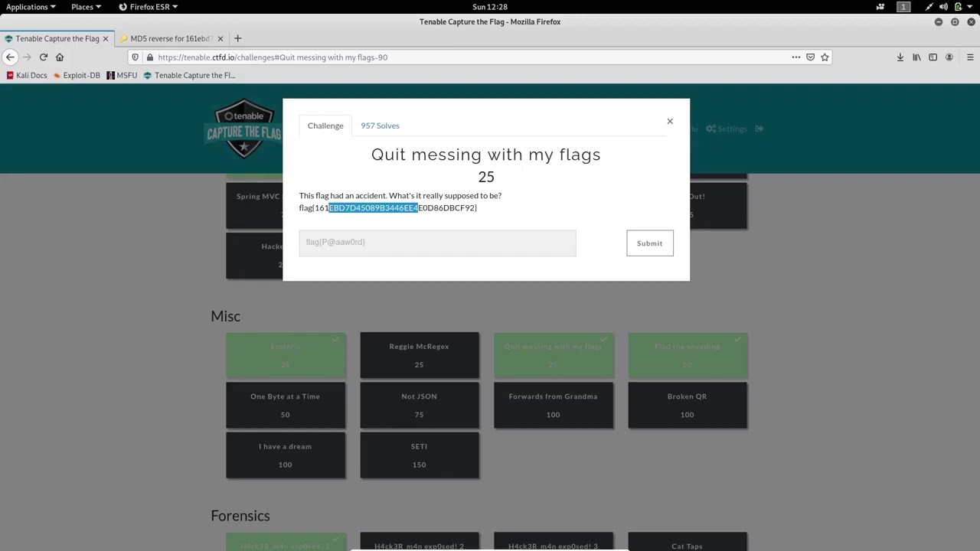This screenshot has height=551, width=980.
Task: Switch to the Tenable Capture the Flag tab
Action: point(57,38)
